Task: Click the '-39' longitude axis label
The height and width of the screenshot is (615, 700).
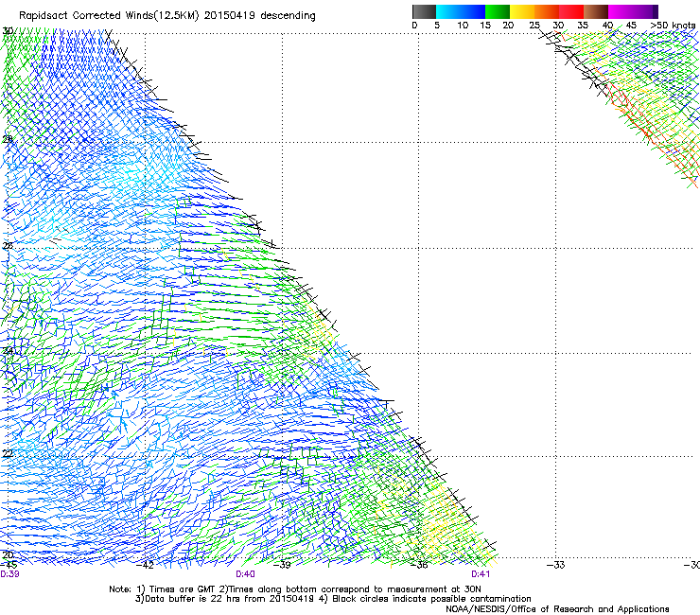Action: [x=282, y=565]
